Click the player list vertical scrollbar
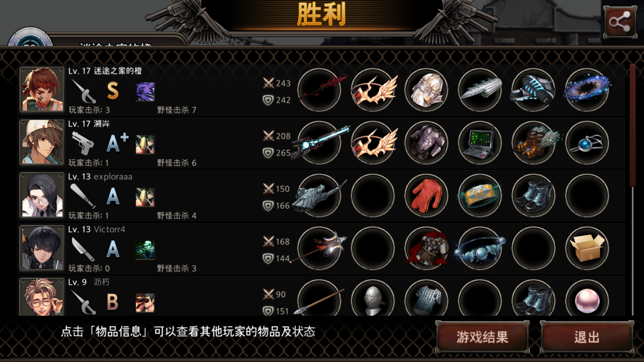This screenshot has height=362, width=644. pos(633,190)
